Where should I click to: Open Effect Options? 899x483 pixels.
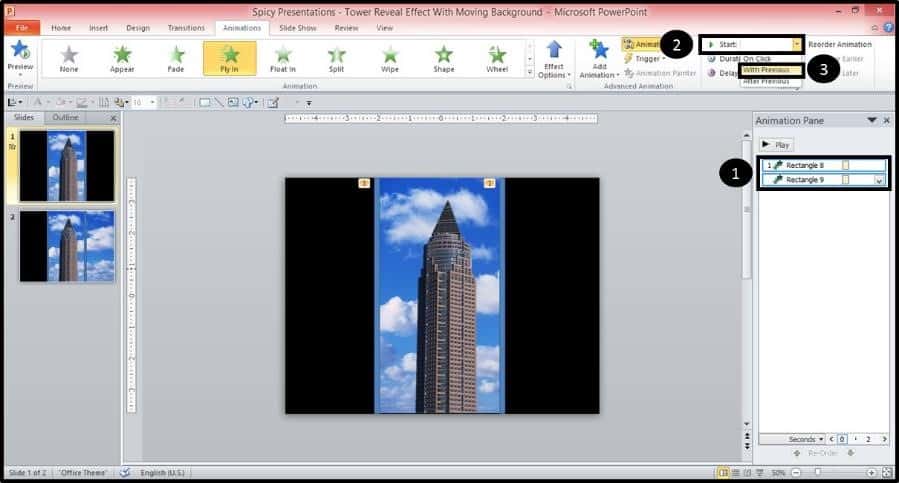[x=554, y=59]
